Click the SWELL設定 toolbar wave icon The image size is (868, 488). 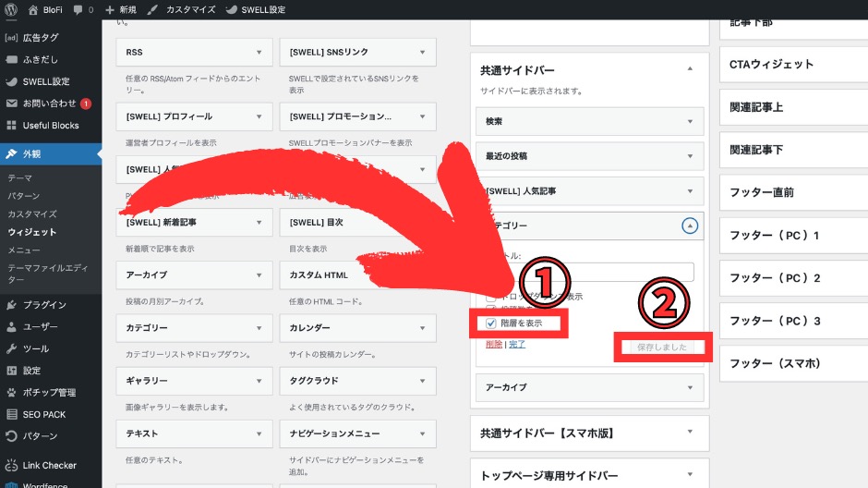232,10
